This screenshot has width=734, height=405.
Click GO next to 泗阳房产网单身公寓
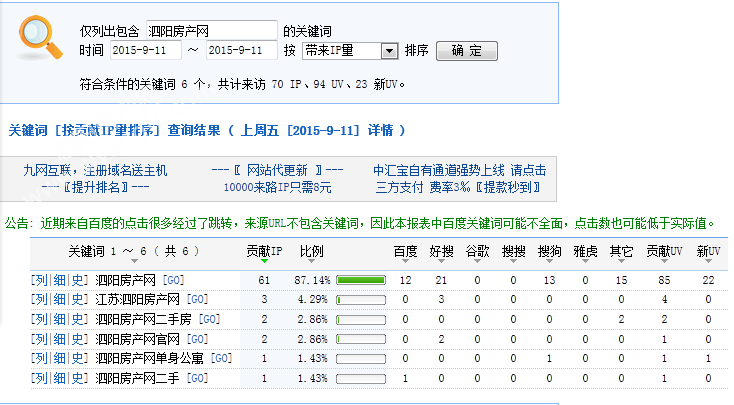pyautogui.click(x=222, y=358)
